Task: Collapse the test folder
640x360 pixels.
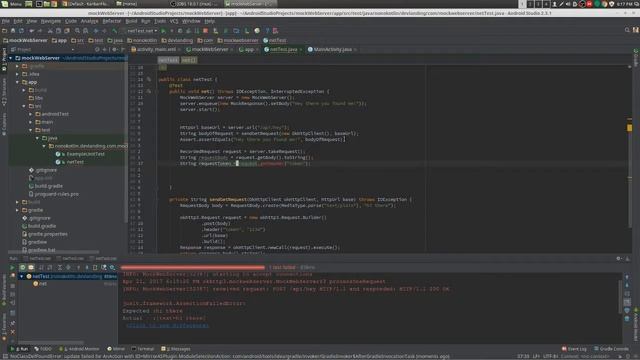Action: (x=31, y=130)
